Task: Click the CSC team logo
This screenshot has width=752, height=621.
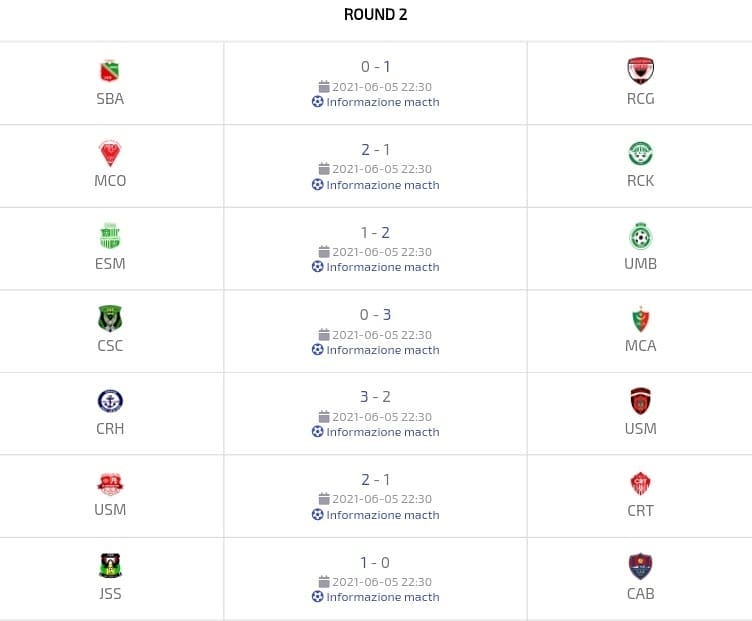Action: [x=110, y=319]
